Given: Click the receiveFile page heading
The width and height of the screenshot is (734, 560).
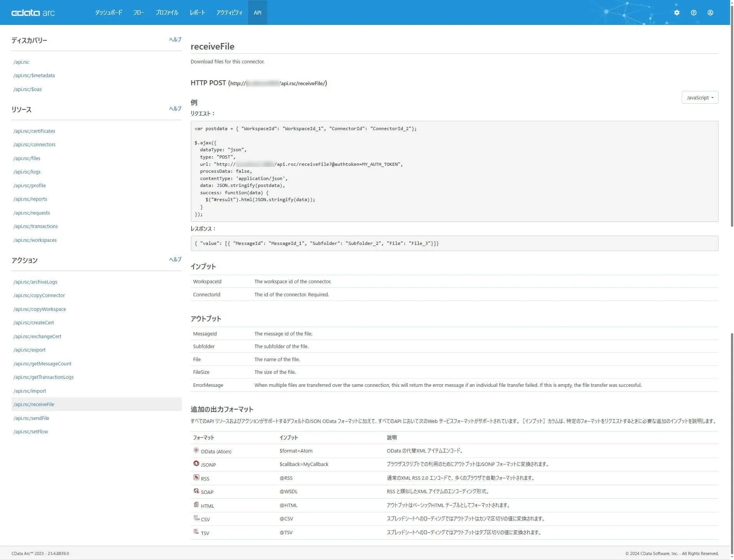Looking at the screenshot, I should coord(212,46).
